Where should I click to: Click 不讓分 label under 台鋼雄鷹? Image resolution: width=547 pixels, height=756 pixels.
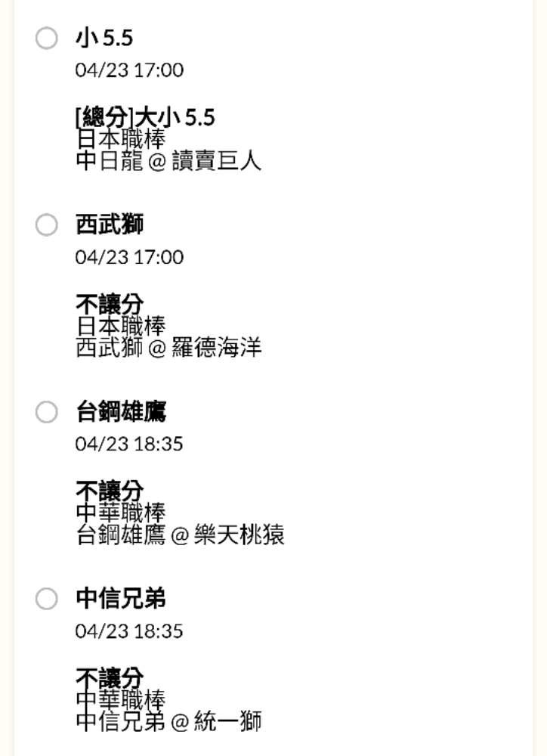pos(110,491)
